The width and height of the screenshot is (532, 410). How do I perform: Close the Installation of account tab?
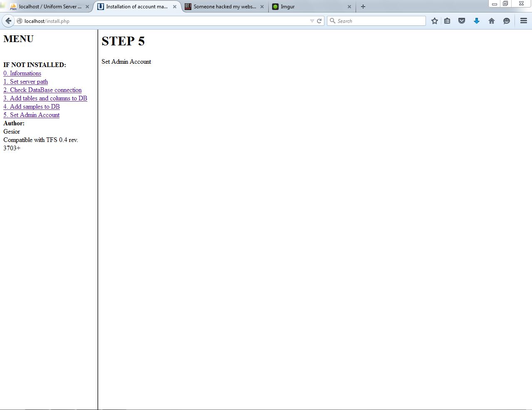[175, 7]
